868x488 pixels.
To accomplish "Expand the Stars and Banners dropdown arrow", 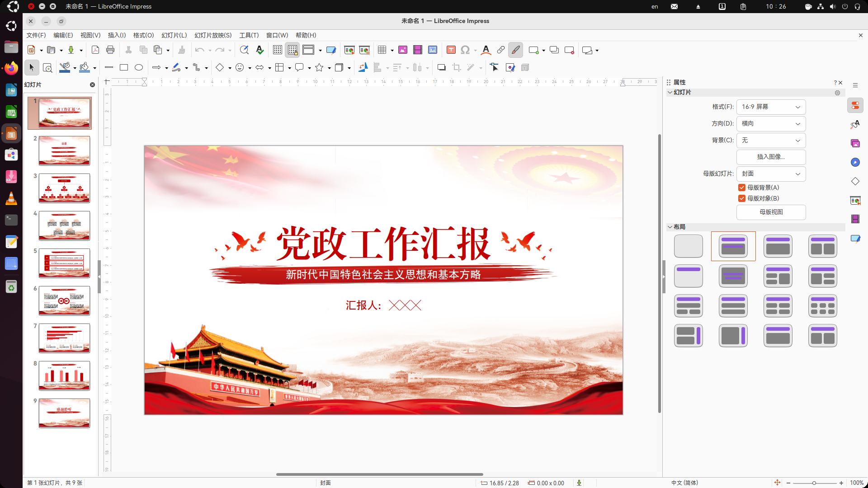I will tap(329, 68).
